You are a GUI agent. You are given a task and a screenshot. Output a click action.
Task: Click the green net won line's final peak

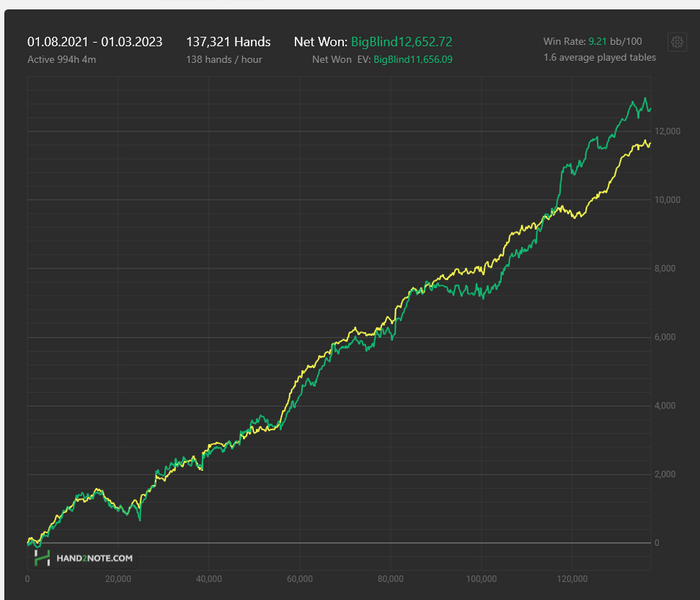[x=645, y=98]
